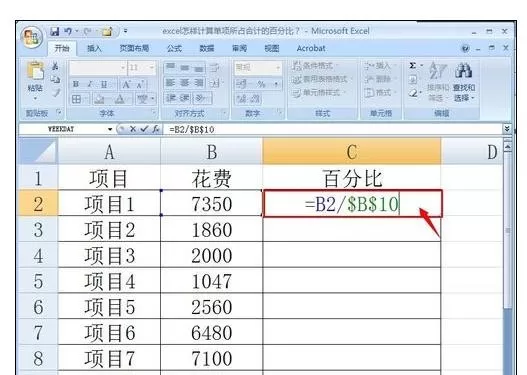Toggle Underline formatting
The image size is (527, 375).
pyautogui.click(x=104, y=84)
